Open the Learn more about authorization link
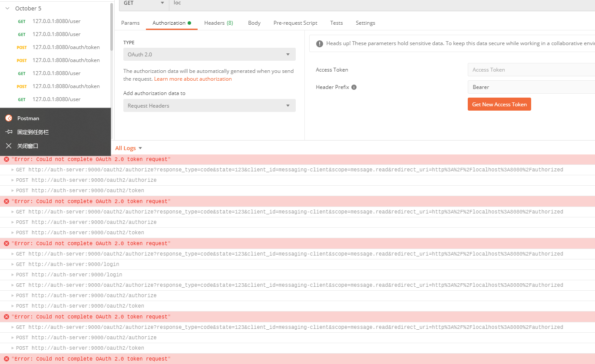 (193, 79)
